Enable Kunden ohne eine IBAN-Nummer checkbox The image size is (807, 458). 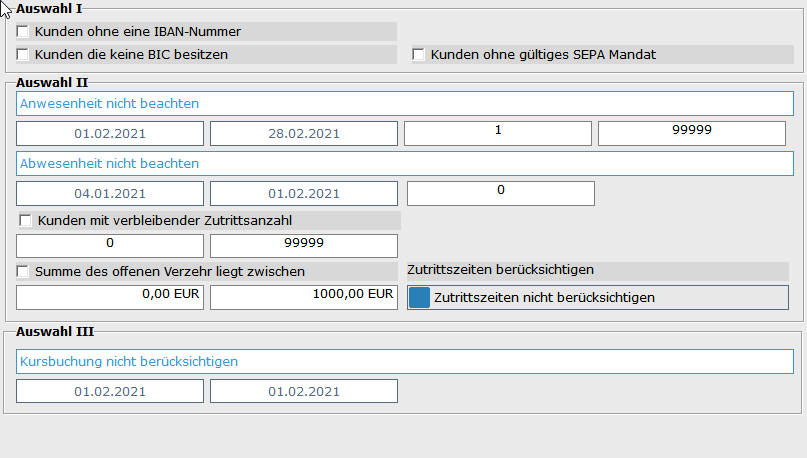click(x=23, y=31)
